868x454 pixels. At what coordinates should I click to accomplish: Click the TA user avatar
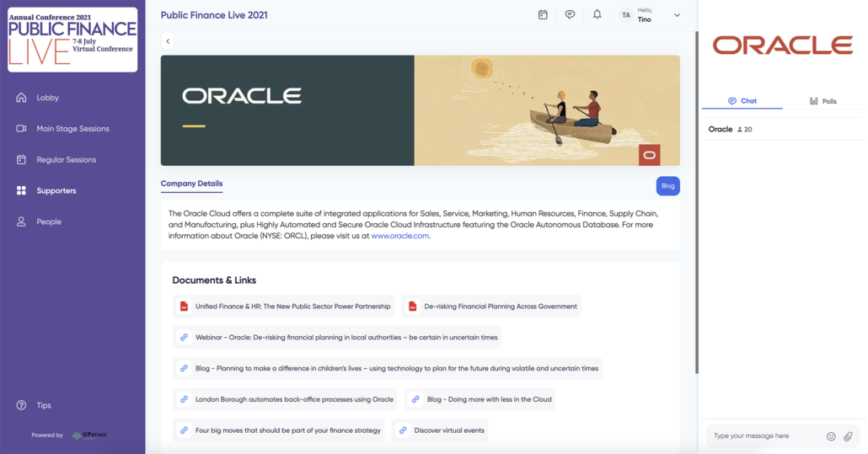pos(625,15)
